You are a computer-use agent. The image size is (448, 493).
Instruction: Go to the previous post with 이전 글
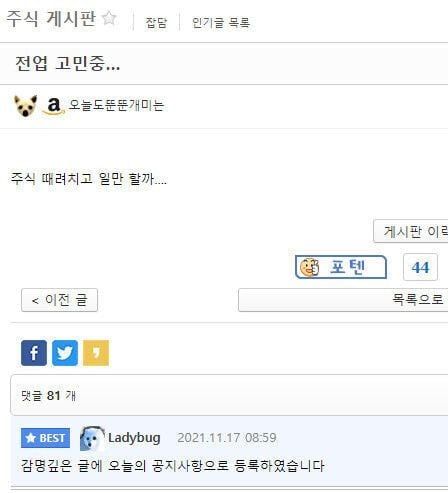59,300
